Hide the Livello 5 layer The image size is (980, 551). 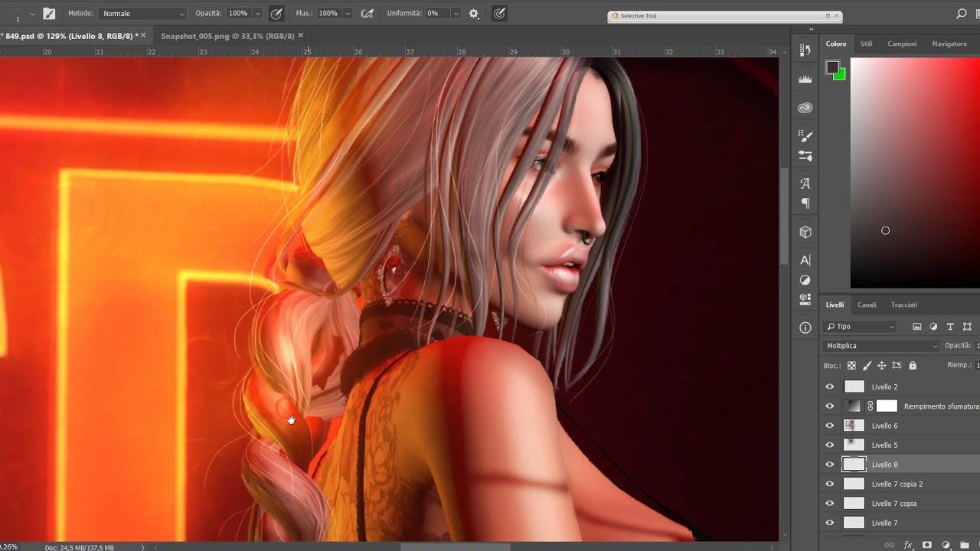tap(829, 445)
